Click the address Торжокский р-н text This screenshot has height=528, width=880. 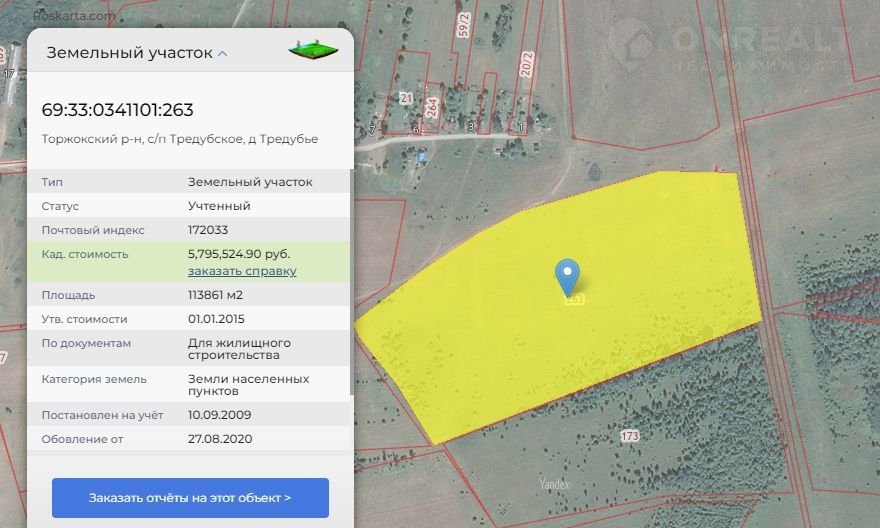[180, 139]
